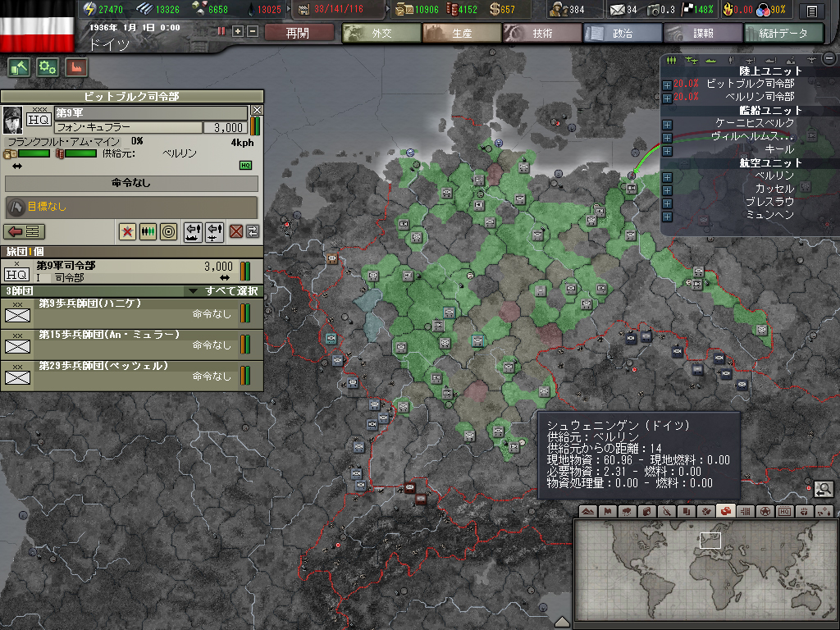Viewport: 840px width, 630px height.
Task: Toggle land units filter in outliner
Action: point(671,60)
